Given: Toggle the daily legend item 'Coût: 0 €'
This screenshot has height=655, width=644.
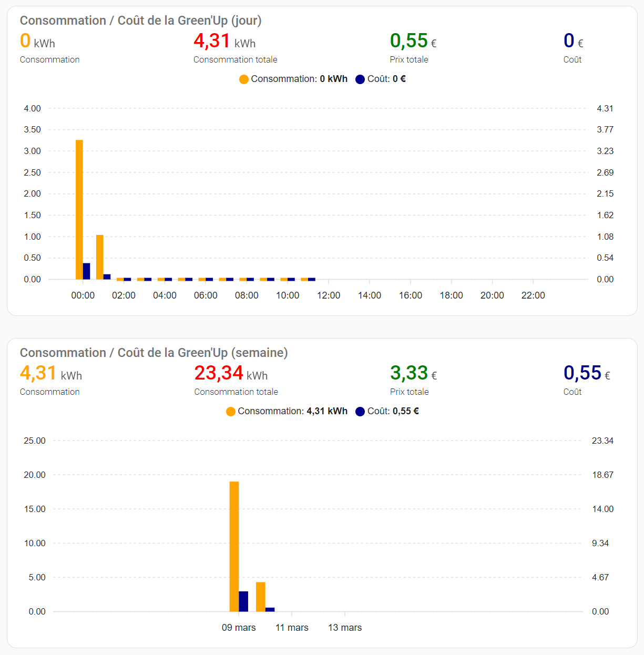Looking at the screenshot, I should click(x=381, y=79).
